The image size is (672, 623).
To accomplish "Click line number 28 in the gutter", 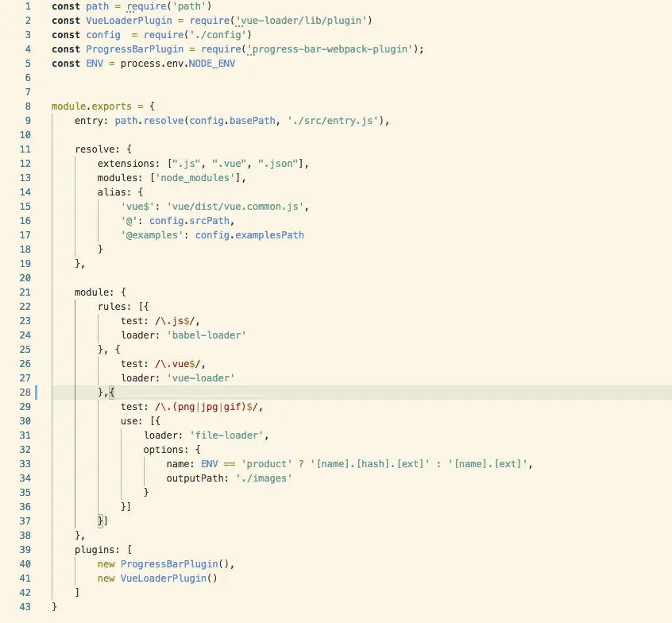I will click(x=25, y=393).
